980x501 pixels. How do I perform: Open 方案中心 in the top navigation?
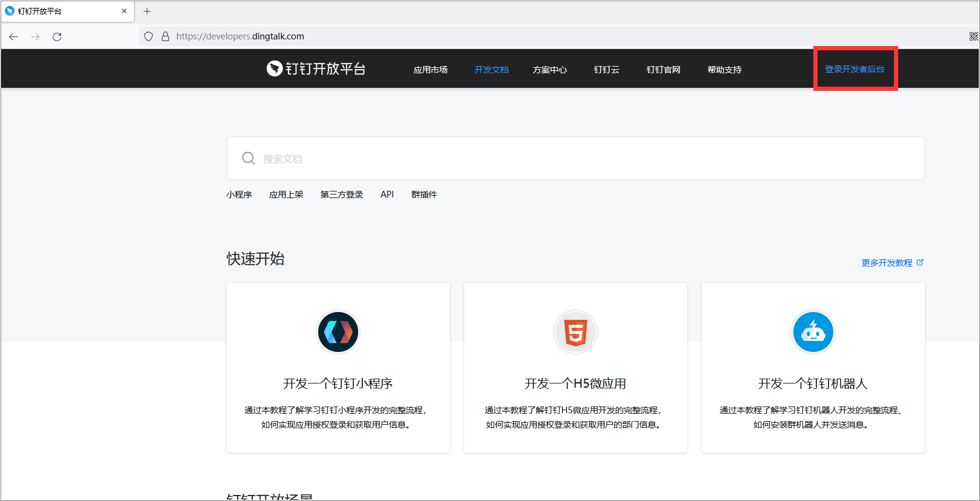(550, 70)
